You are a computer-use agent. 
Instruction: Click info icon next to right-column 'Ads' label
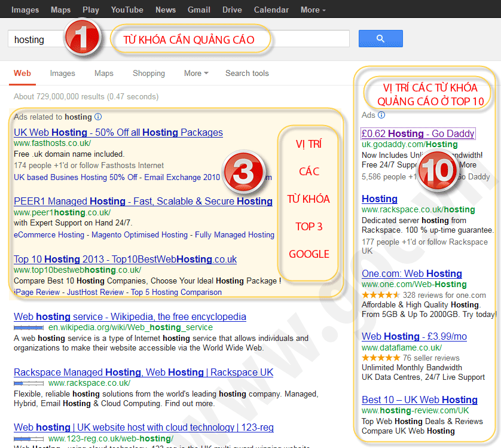(381, 115)
